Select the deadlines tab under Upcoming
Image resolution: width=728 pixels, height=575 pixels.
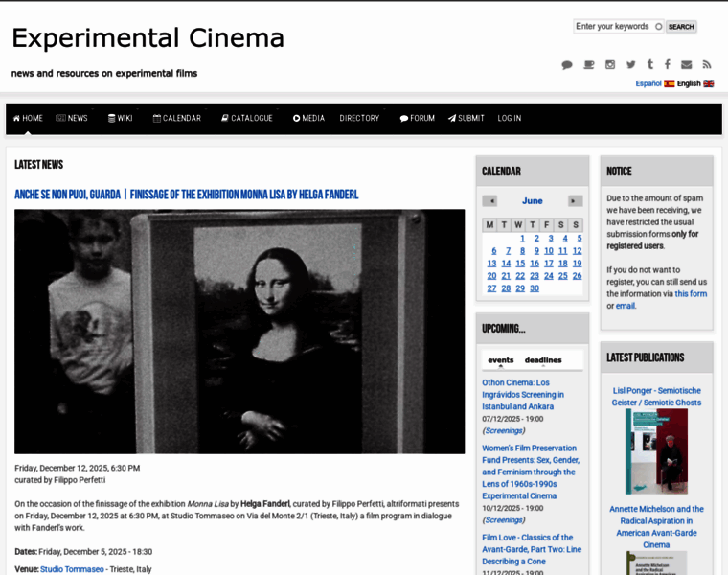(543, 360)
